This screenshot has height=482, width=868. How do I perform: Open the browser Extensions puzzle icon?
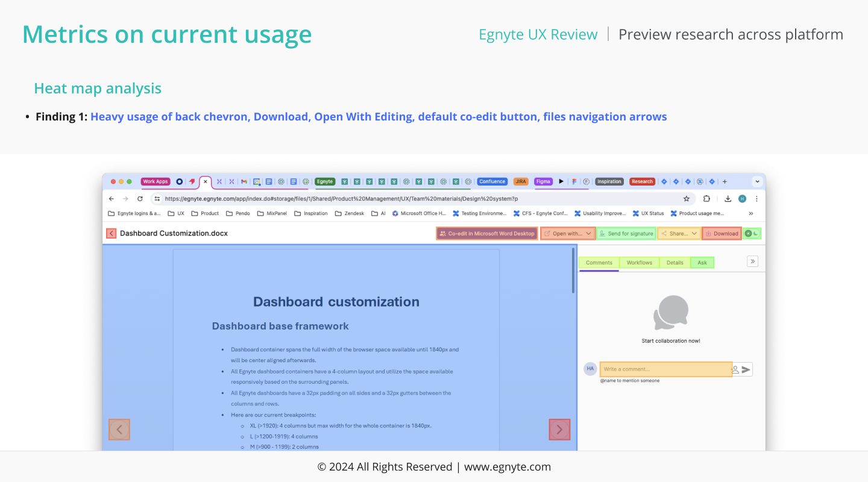pyautogui.click(x=706, y=198)
